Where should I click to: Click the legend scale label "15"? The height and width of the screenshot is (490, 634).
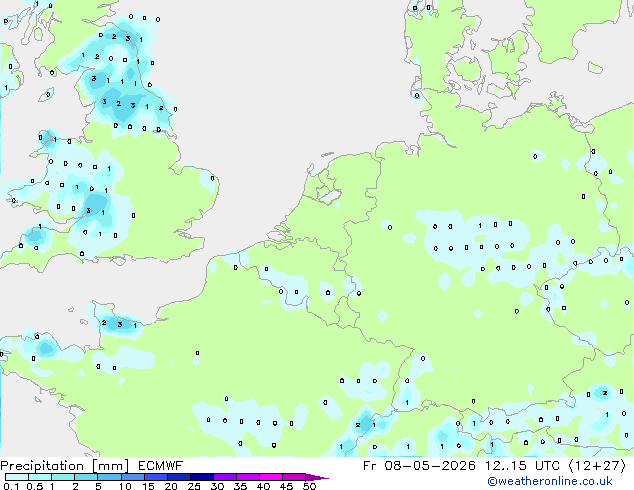(148, 486)
